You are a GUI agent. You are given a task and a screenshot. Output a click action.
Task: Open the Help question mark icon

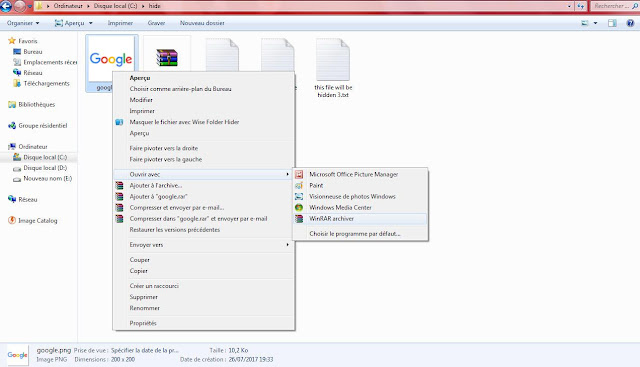point(630,23)
